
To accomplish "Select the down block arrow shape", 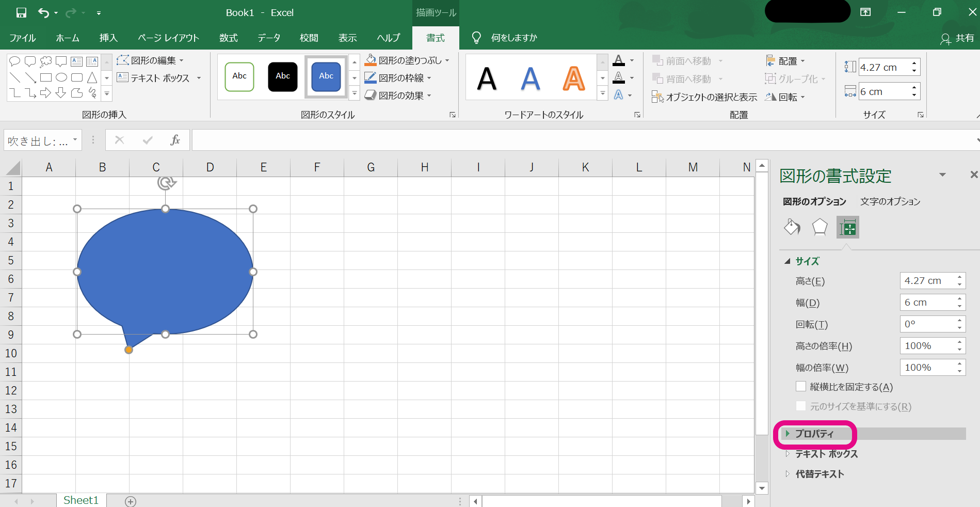I will [x=61, y=93].
